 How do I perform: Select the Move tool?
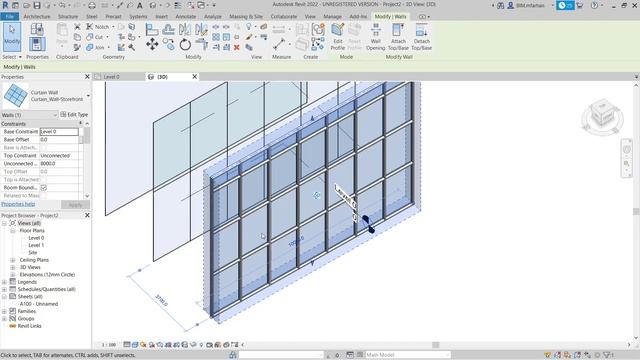coord(152,44)
